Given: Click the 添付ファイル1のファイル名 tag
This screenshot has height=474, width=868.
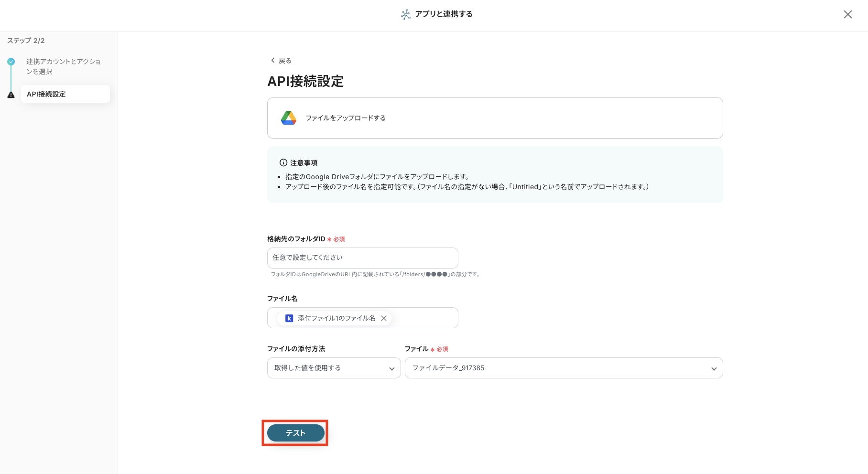Looking at the screenshot, I should pyautogui.click(x=334, y=318).
